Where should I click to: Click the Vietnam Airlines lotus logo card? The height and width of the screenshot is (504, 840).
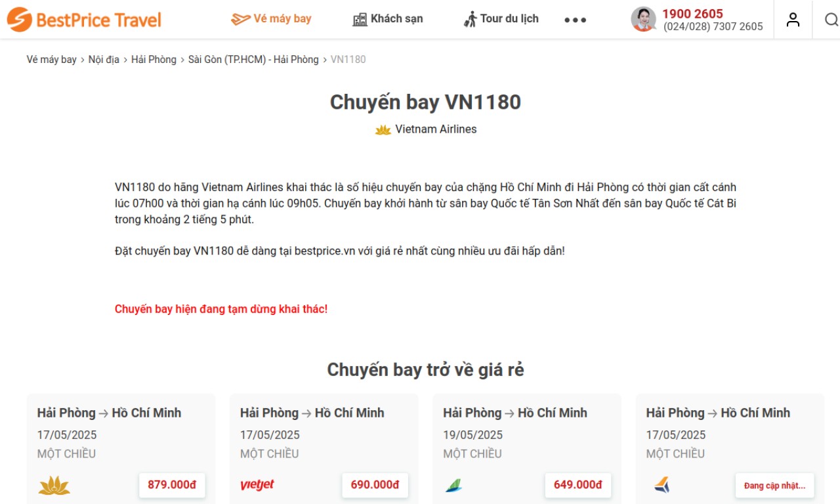(x=54, y=486)
